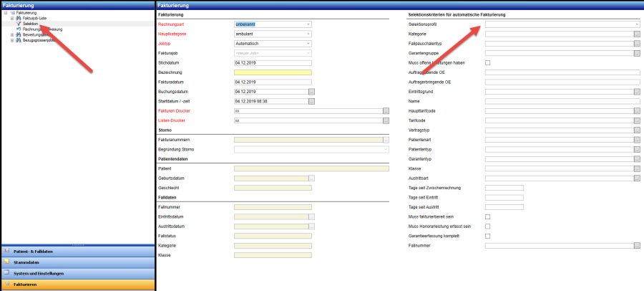Open the Selektionsprofil dropdown
The width and height of the screenshot is (644, 291).
point(637,24)
